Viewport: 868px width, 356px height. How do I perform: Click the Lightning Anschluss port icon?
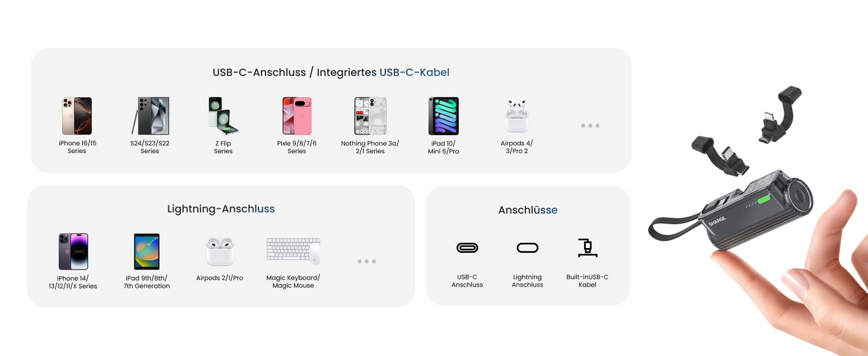pos(527,247)
